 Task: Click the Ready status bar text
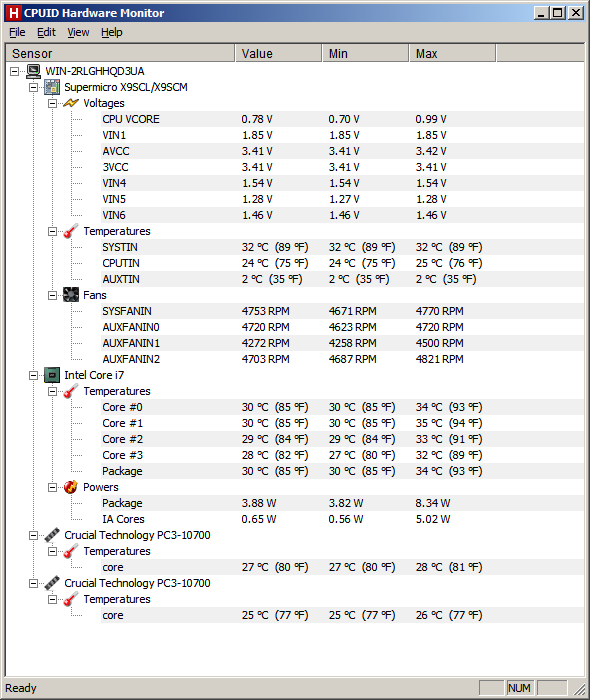click(21, 688)
